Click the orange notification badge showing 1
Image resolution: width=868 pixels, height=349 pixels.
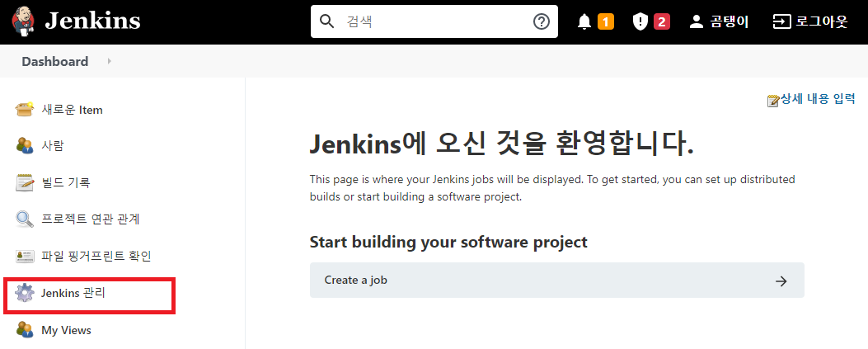tap(606, 22)
